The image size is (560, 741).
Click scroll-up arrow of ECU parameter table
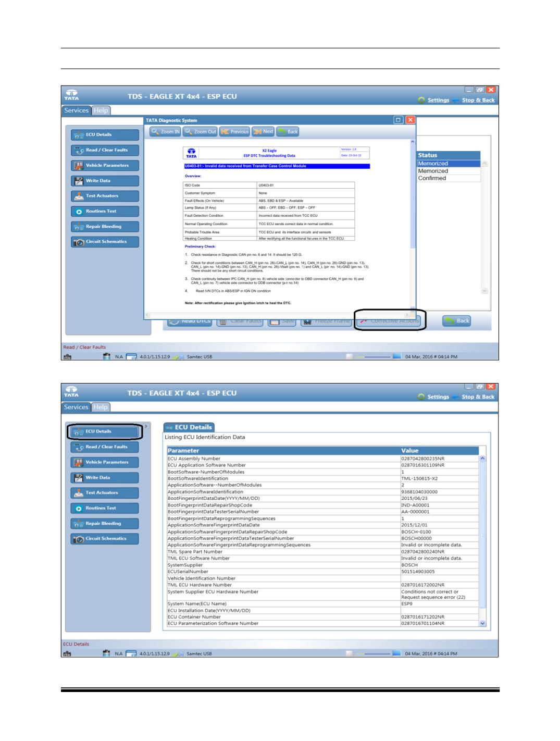[x=482, y=459]
